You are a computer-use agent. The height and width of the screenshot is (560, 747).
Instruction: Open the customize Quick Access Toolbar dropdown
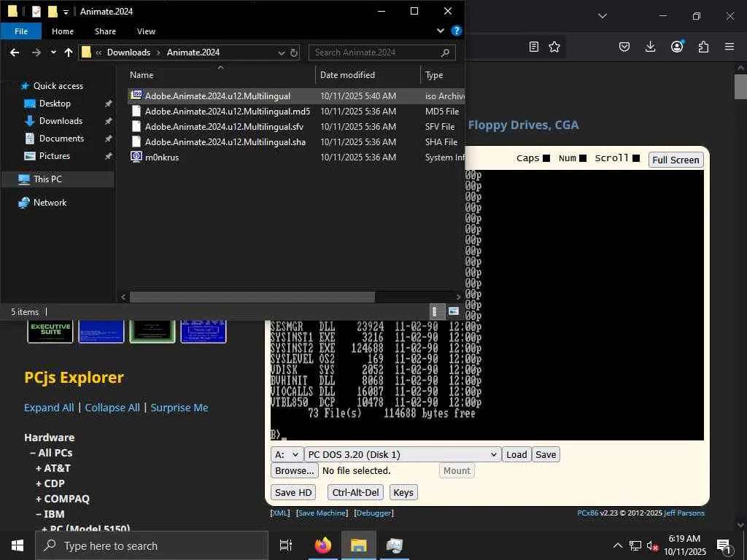(66, 12)
